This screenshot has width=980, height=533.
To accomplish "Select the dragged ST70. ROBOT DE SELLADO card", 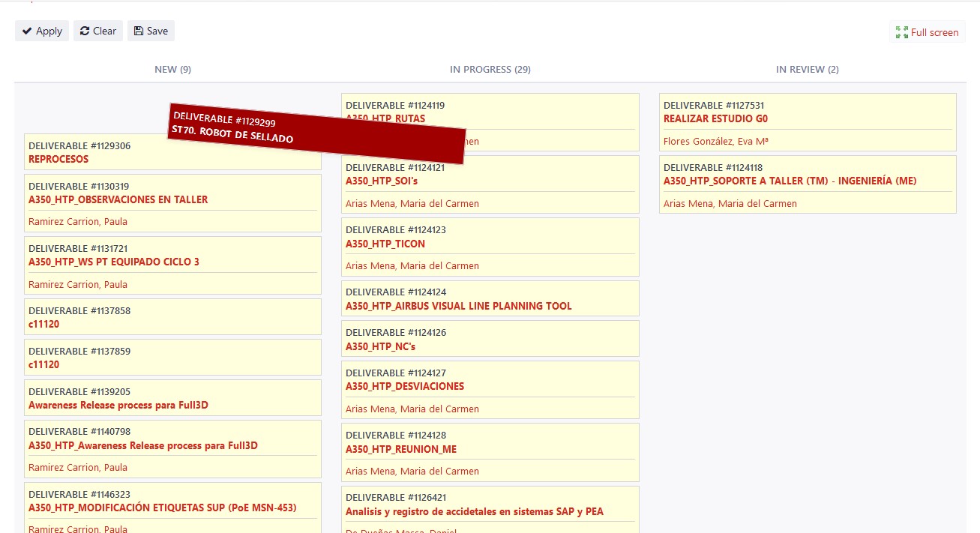I will coord(316,133).
